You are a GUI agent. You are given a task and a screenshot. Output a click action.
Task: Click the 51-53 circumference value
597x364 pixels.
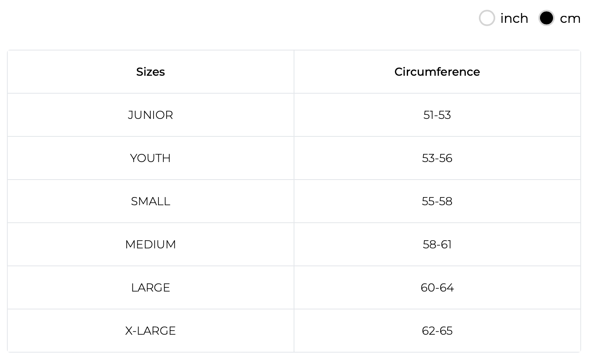click(x=437, y=115)
